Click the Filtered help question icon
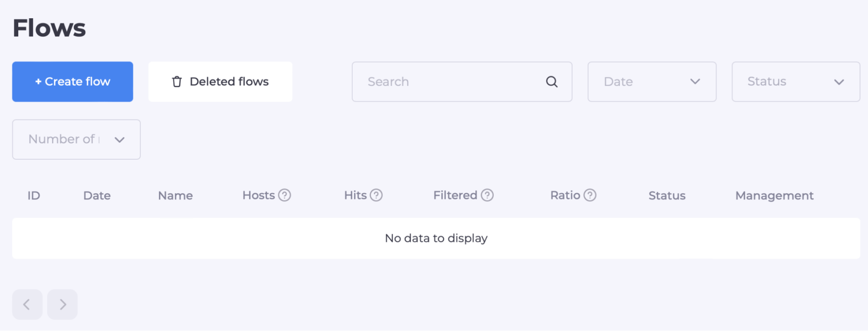868x331 pixels. [487, 195]
